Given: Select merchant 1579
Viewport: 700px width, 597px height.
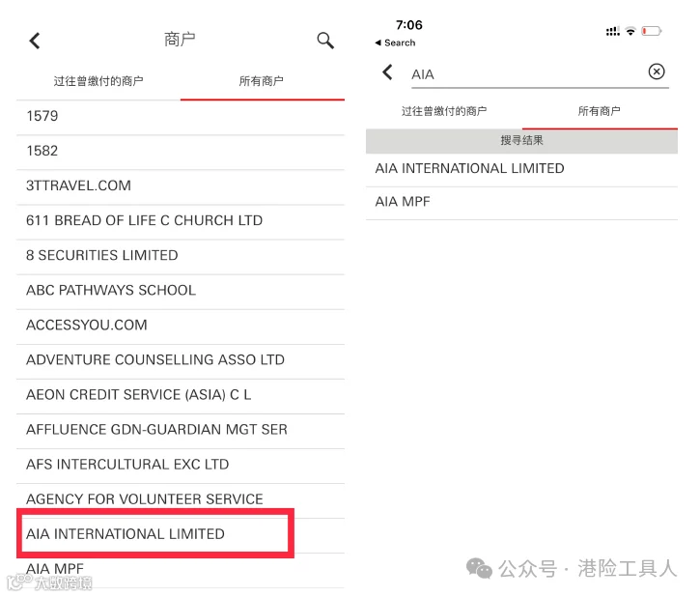Looking at the screenshot, I should coord(181,116).
